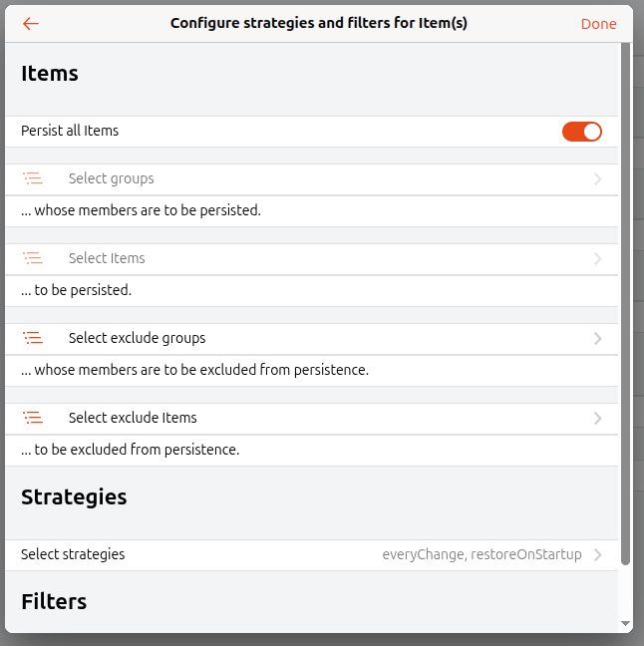The width and height of the screenshot is (644, 646).
Task: Click the scrollbar down arrow
Action: point(625,624)
